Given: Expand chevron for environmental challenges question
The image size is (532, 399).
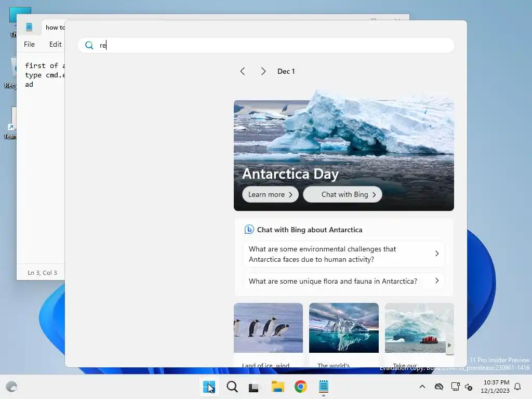Looking at the screenshot, I should (x=436, y=254).
